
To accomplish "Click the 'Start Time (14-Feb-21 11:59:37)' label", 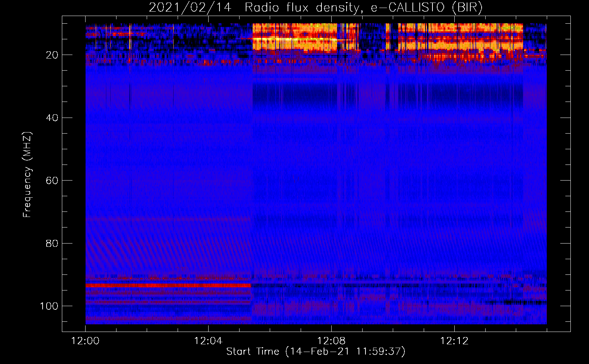I will tap(316, 352).
